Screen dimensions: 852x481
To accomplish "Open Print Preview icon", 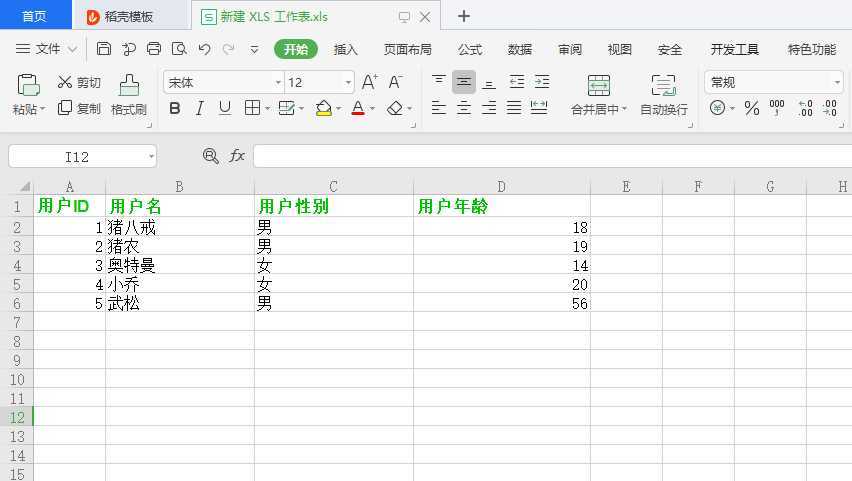I will coord(179,49).
